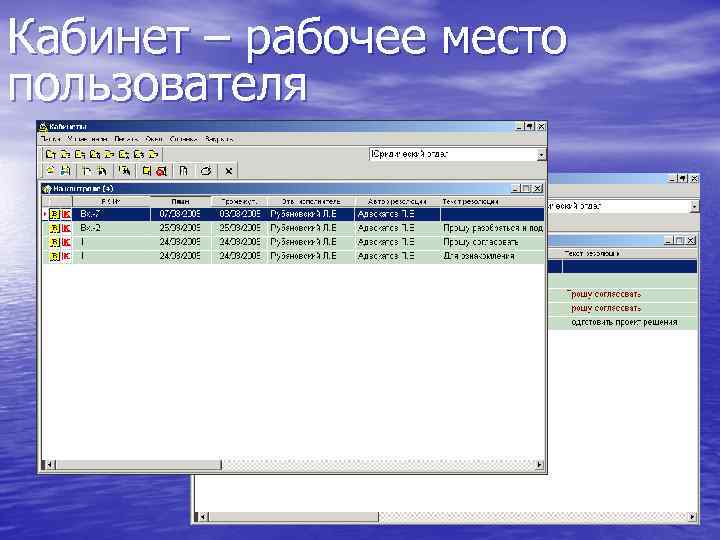This screenshot has width=720, height=540.
Task: Click yellow B icon in the Вх-2 row
Action: coord(54,228)
